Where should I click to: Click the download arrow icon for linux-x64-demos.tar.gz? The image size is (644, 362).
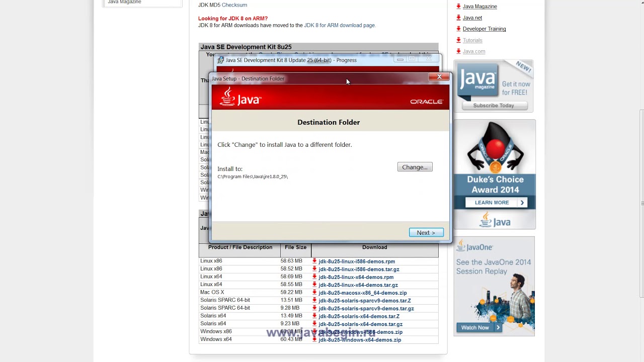click(x=314, y=285)
